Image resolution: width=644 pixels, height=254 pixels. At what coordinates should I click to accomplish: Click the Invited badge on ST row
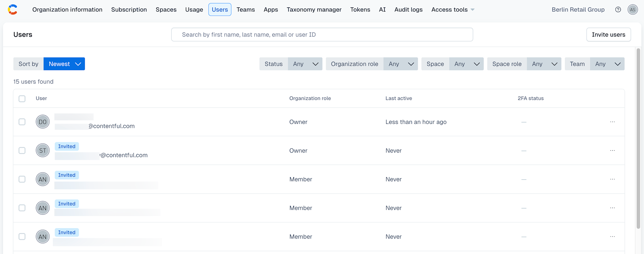click(67, 146)
